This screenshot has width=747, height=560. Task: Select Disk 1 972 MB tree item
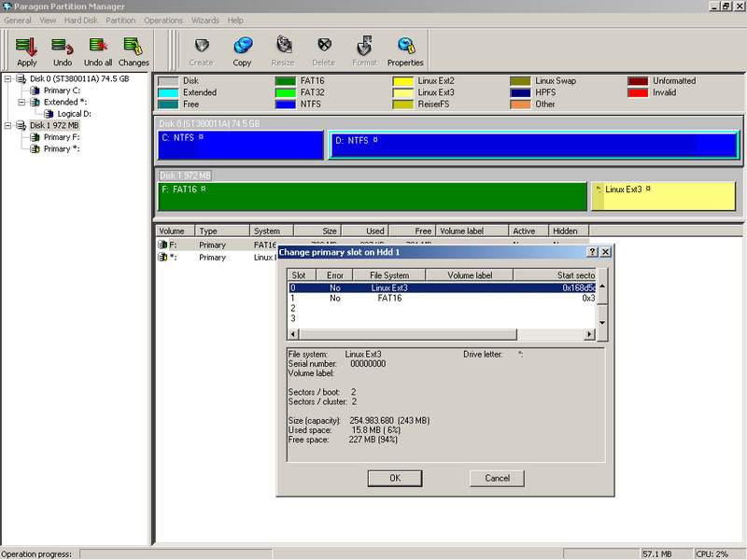coord(54,125)
